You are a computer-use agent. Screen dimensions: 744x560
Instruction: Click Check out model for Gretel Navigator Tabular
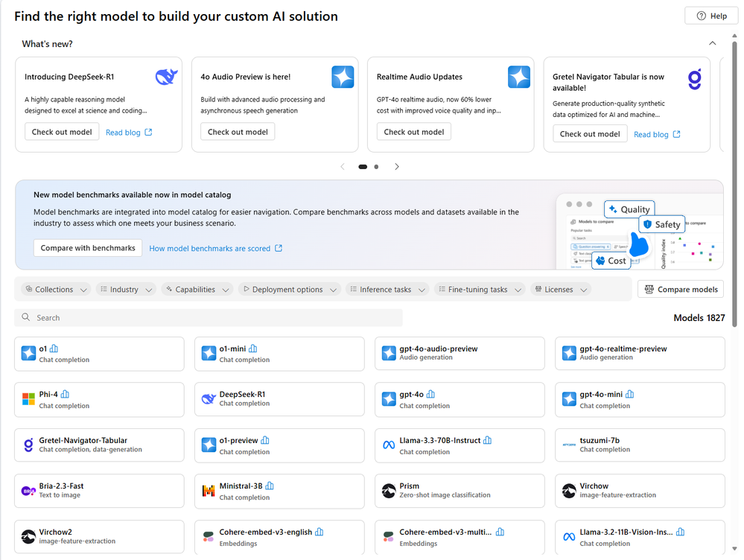(590, 134)
